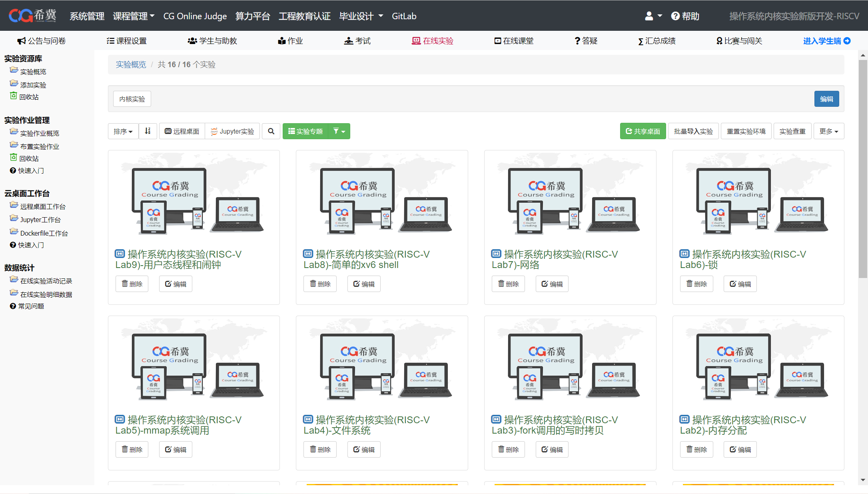This screenshot has height=494, width=868.
Task: Delete the Lab8 简单的xv6 shell experiment
Action: click(x=320, y=284)
